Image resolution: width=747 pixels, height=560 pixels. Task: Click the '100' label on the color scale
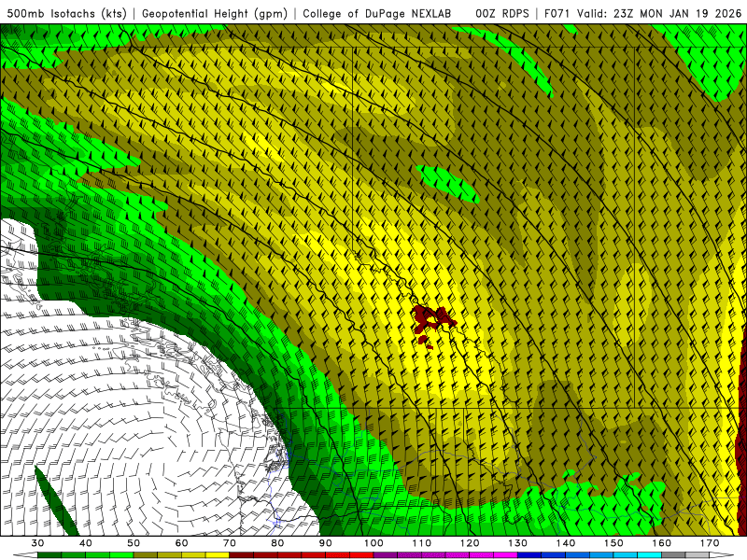coord(373,543)
